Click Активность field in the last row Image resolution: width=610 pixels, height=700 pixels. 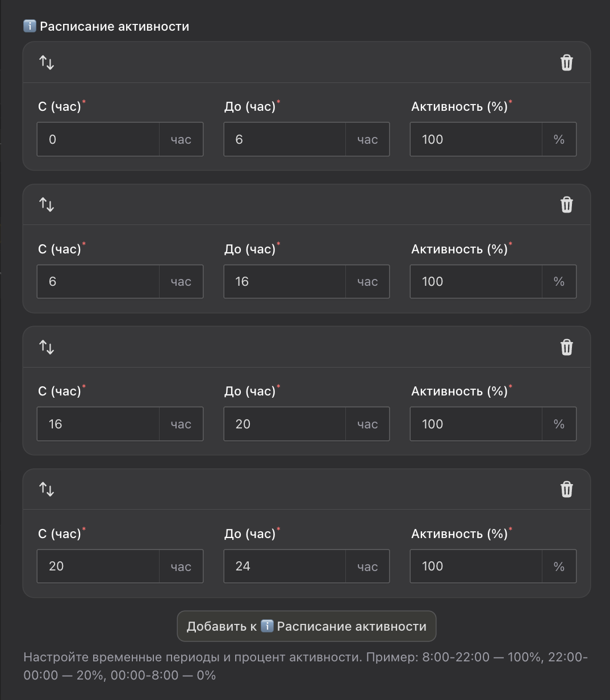476,566
